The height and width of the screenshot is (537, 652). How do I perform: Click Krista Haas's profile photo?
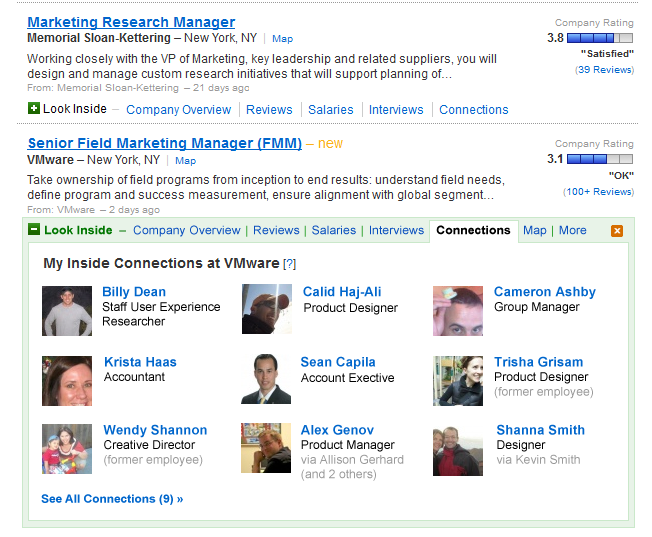click(67, 381)
